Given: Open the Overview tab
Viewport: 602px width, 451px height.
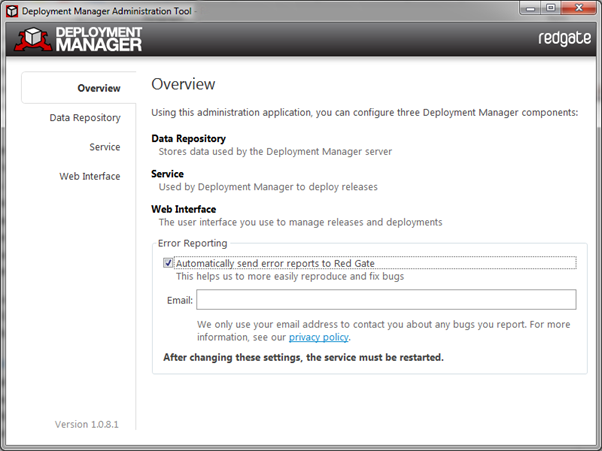Looking at the screenshot, I should tap(99, 88).
